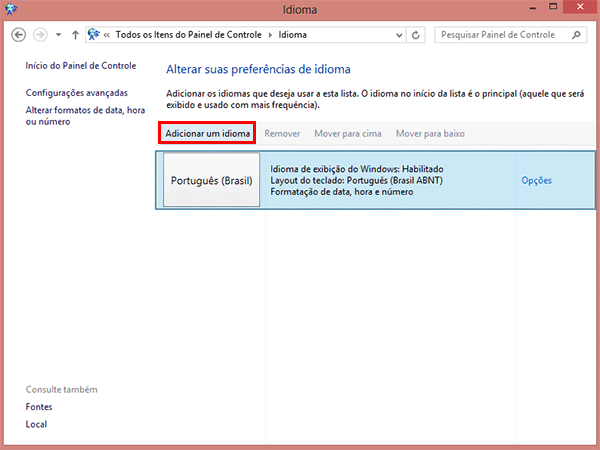Click the Forward navigation arrow
The height and width of the screenshot is (450, 600).
point(40,35)
